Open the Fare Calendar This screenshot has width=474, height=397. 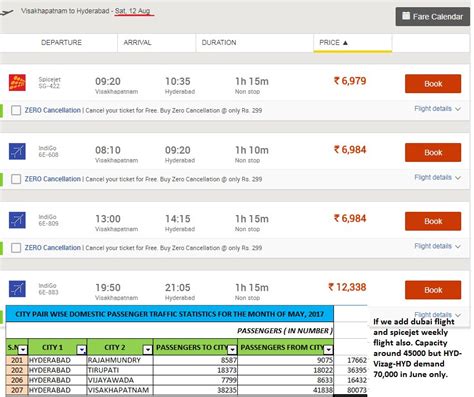tap(433, 16)
